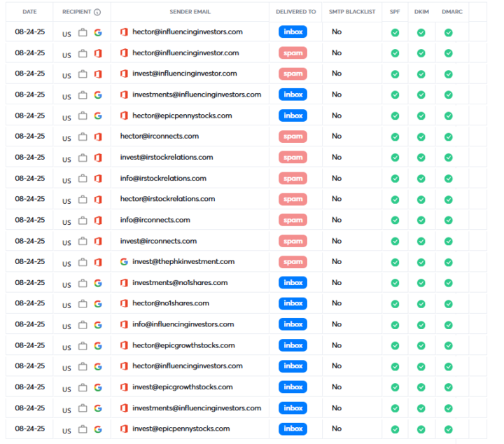This screenshot has width=504, height=444.
Task: Click date 08-24-25 in hector@irconnects.com row
Action: [x=30, y=136]
